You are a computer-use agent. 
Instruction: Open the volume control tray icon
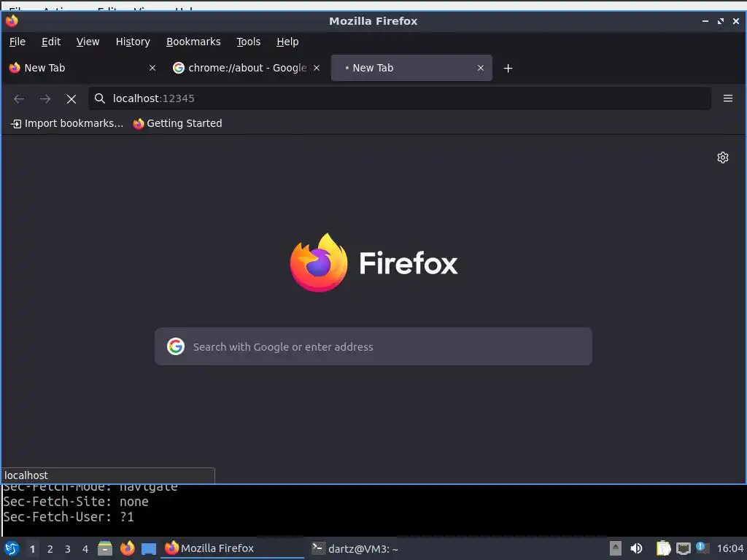point(636,548)
